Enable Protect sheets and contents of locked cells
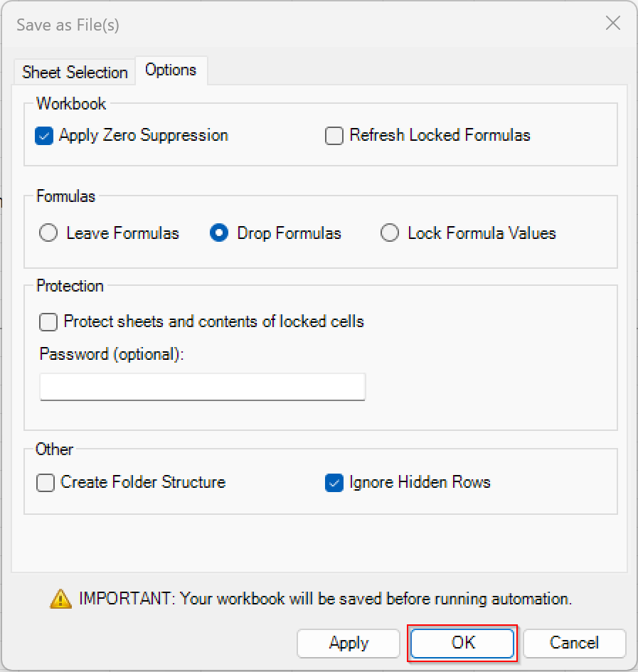The image size is (638, 672). [x=48, y=322]
